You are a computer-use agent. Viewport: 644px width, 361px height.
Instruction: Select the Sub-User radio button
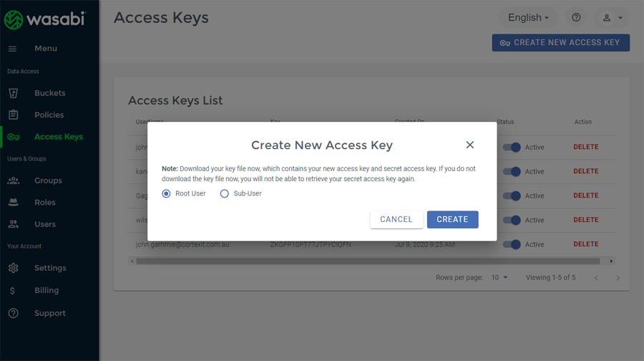click(x=225, y=193)
